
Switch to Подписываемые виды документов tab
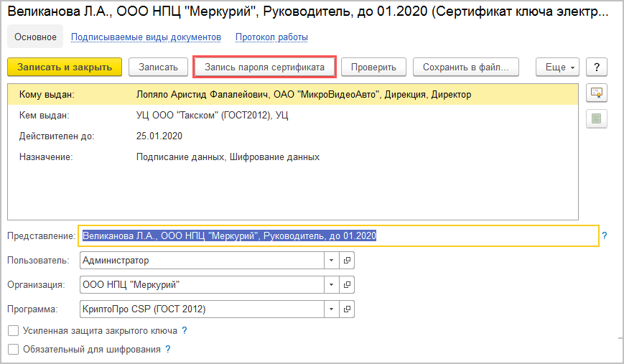pos(146,37)
